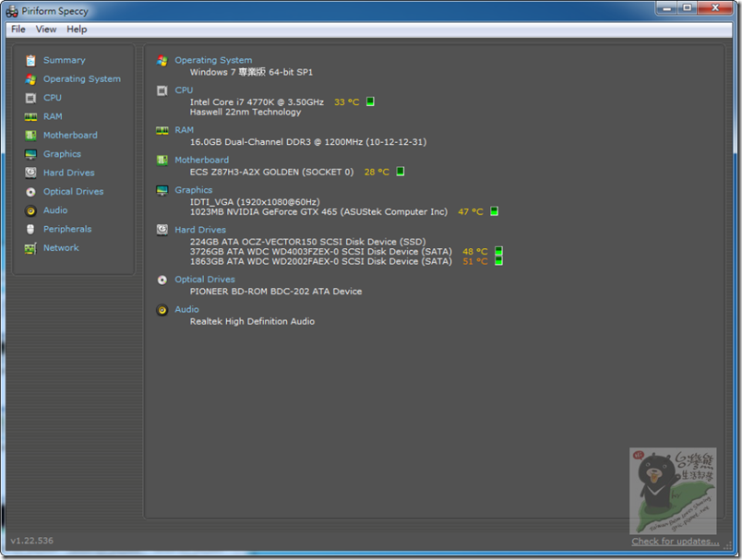Screen dimensions: 742x560
Task: Click the Haswell 22nm Technology text
Action: (245, 113)
